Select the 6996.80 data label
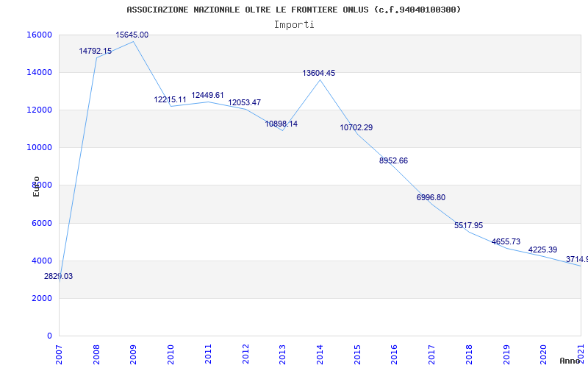Screen dimensions: 588x368 point(431,197)
